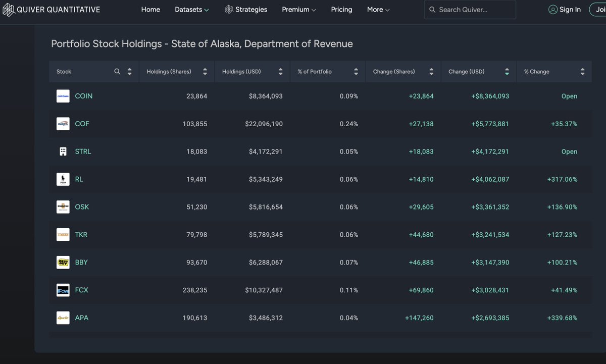Click the Best Buy logo beside BBY

(63, 263)
